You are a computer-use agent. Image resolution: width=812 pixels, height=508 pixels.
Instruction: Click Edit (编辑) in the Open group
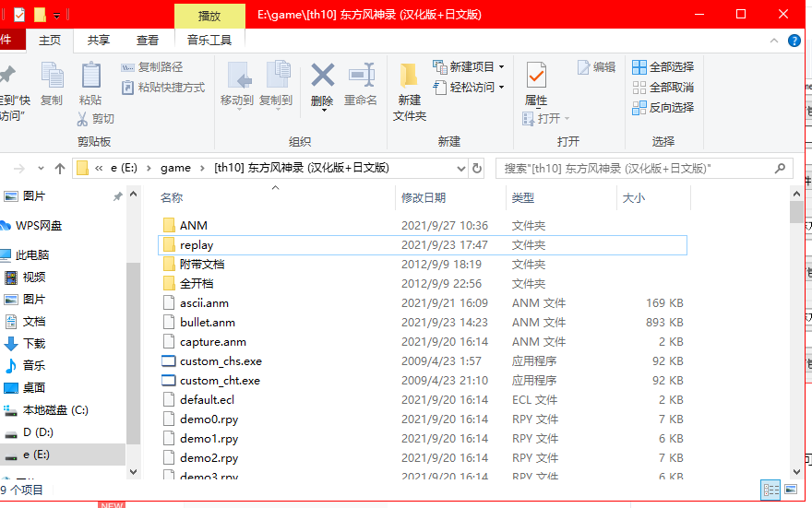(597, 67)
